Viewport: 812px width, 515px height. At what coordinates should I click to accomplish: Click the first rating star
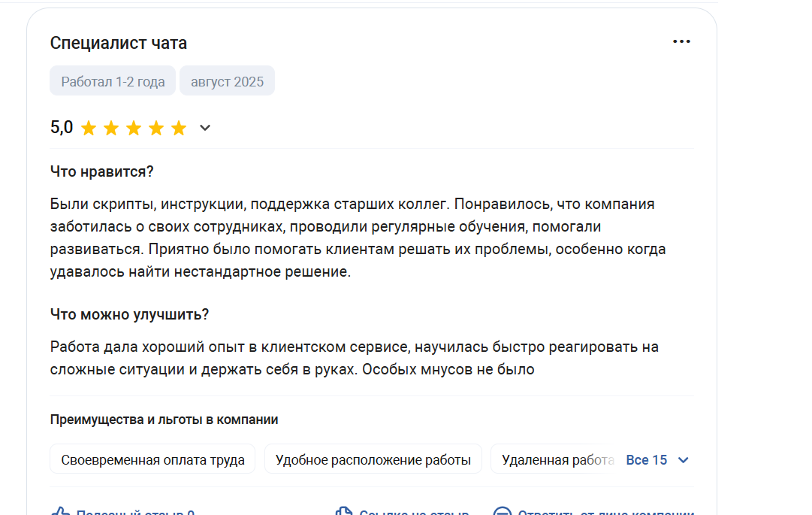coord(89,128)
